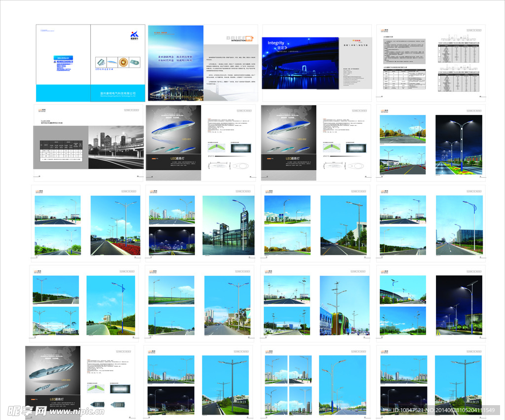Click the right gray lamp module image on the LED-003 page
This screenshot has height=420, width=505.
click(118, 405)
